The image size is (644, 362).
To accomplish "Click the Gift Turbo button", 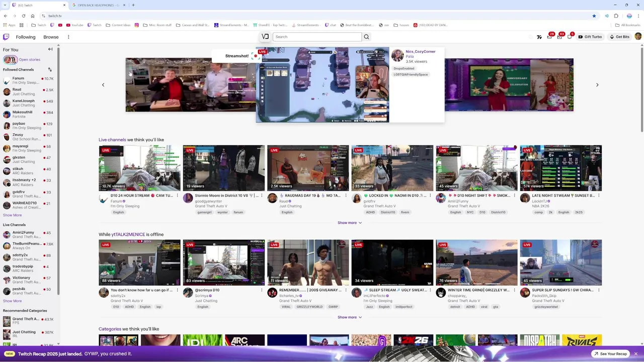I will click(x=590, y=37).
